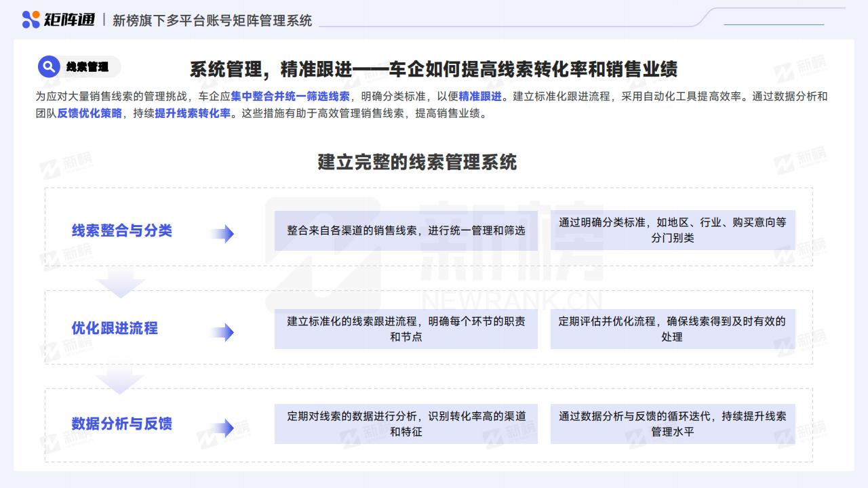Click the arrow next to 优化跟进流程

click(x=222, y=332)
